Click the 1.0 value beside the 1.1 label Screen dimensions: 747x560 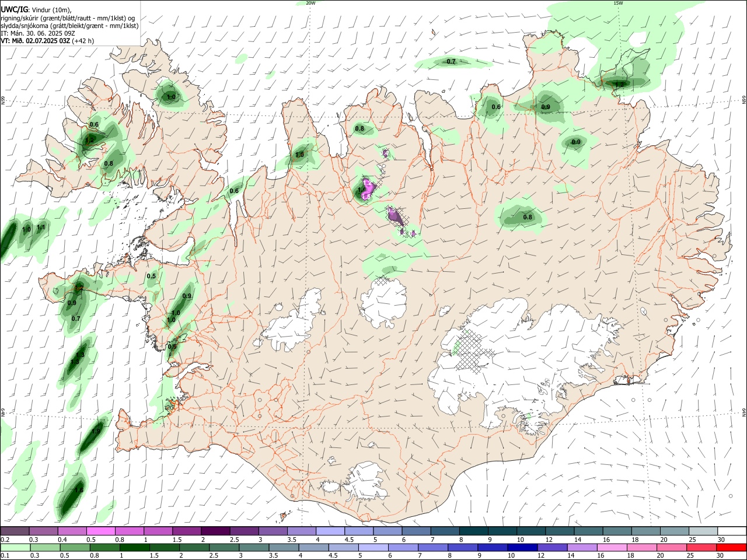[x=26, y=230]
